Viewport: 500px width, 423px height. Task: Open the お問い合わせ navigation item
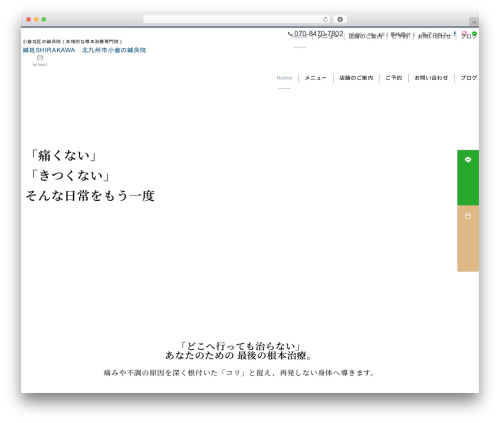point(431,78)
